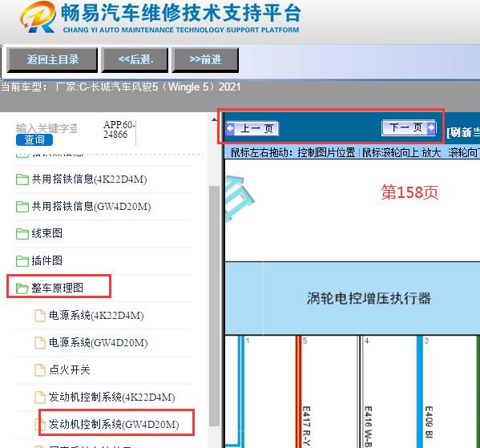
Task: Focus the keyword search input field
Action: pyautogui.click(x=46, y=128)
